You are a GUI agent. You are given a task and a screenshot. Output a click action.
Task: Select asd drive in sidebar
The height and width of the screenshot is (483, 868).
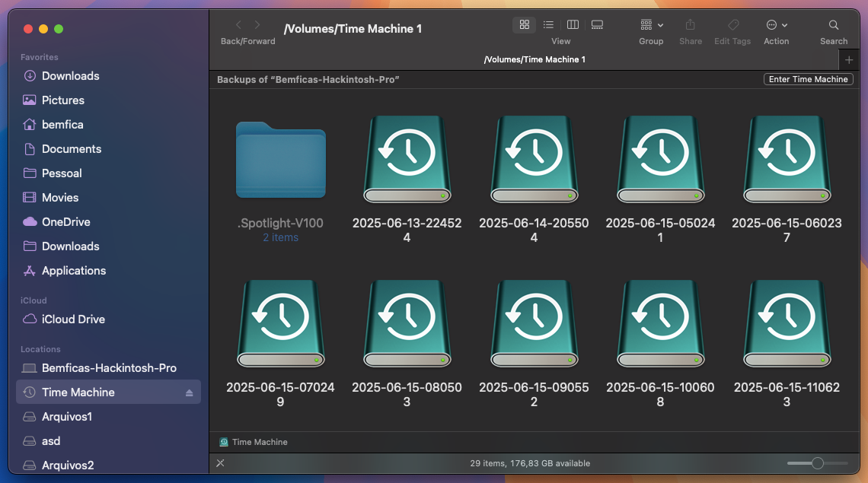click(108, 441)
